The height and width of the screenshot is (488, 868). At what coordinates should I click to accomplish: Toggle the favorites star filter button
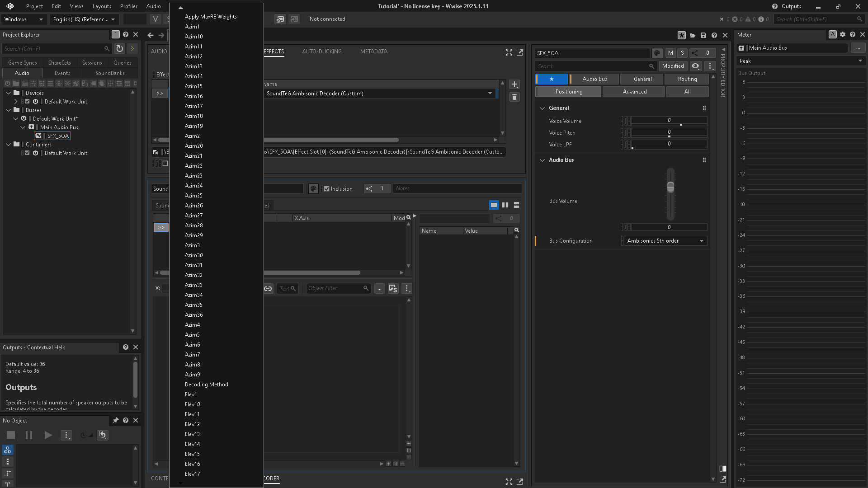click(552, 79)
